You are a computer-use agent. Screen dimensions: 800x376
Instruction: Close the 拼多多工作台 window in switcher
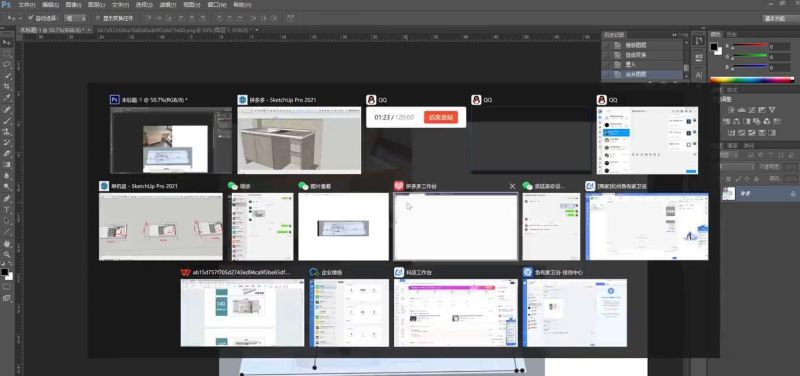512,186
